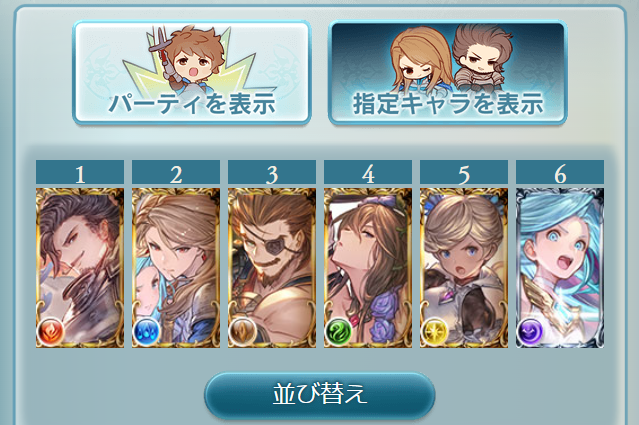Click the dark element icon on card 6

(531, 332)
